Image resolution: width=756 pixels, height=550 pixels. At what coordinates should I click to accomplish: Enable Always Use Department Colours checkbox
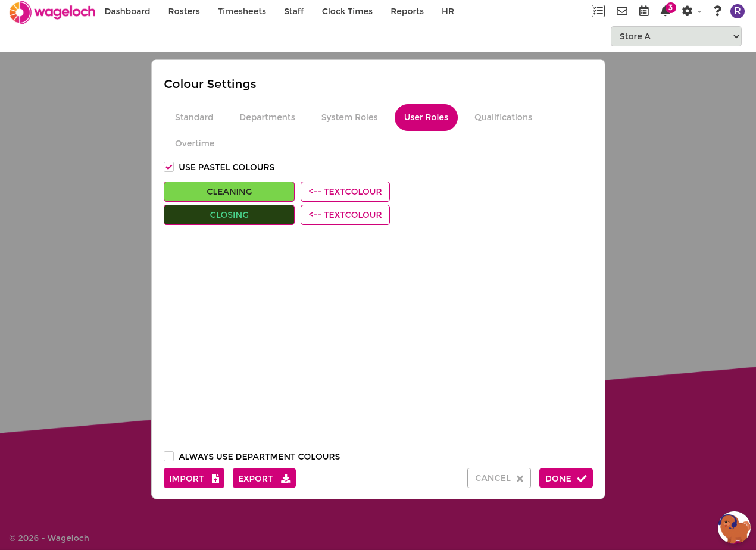(169, 457)
